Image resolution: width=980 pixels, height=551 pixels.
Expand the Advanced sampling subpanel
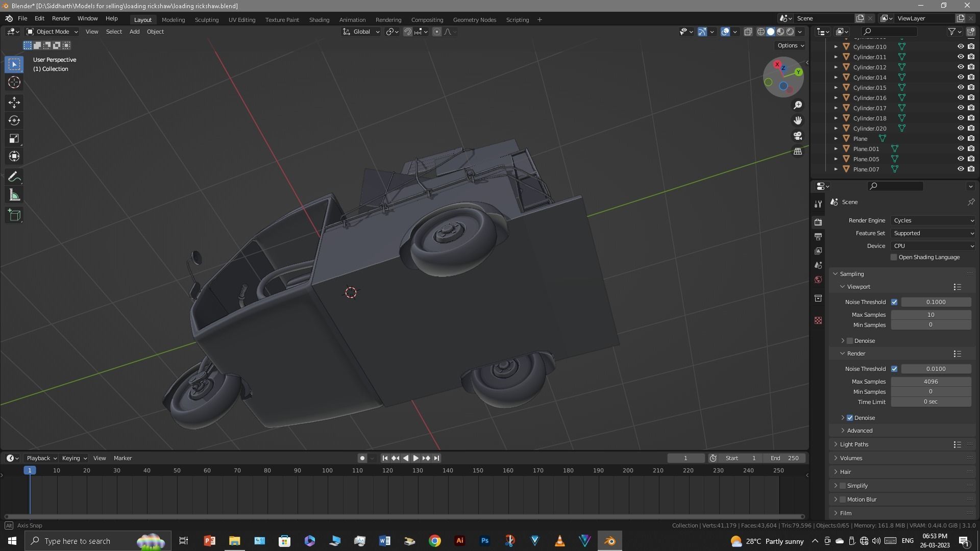[860, 431]
